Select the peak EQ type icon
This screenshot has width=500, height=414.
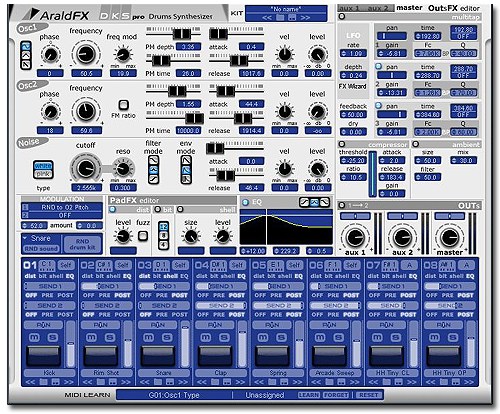click(x=314, y=202)
